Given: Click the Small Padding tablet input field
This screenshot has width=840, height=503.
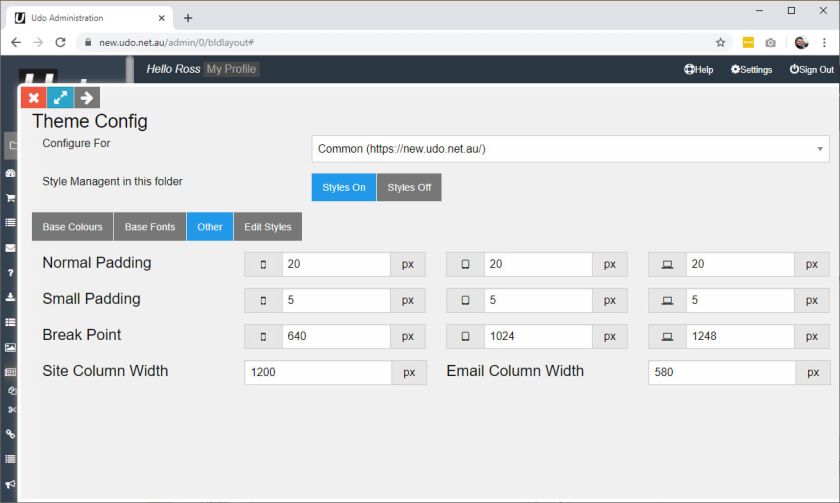Looking at the screenshot, I should (x=538, y=300).
